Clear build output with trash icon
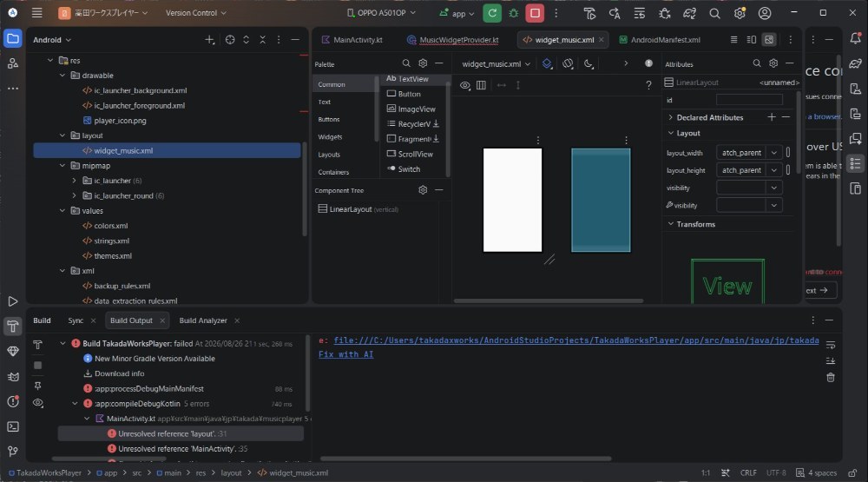 (831, 378)
